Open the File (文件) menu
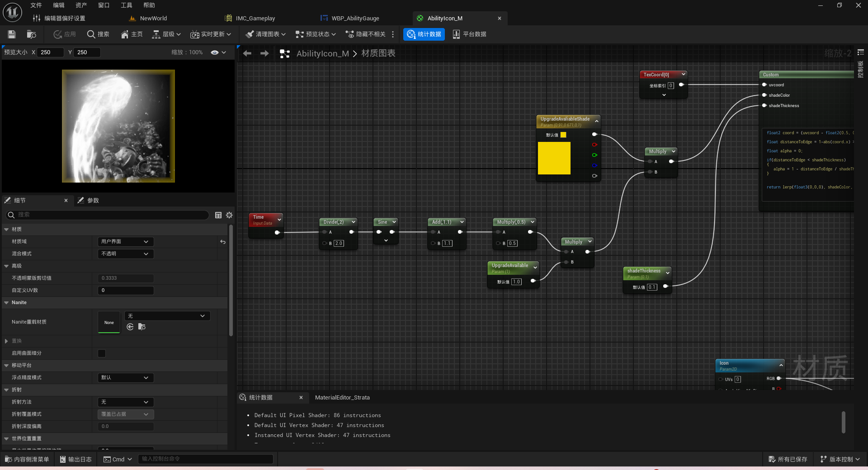 pos(36,5)
